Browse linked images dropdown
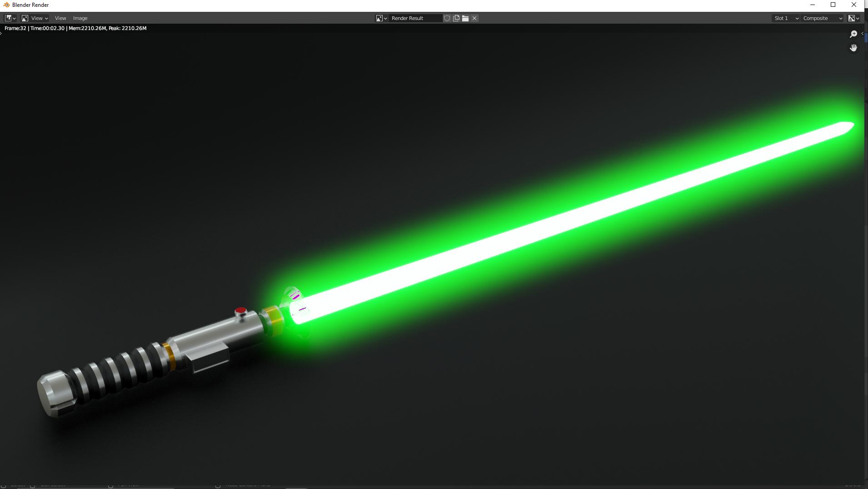The image size is (868, 489). 381,18
